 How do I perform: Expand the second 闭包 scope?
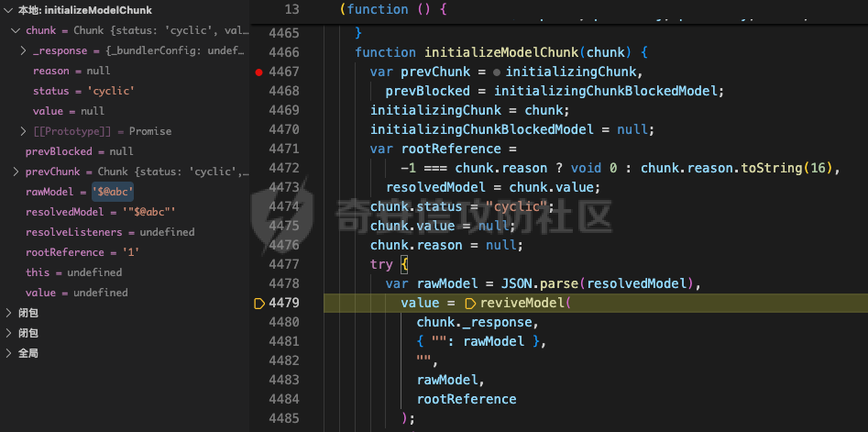pyautogui.click(x=8, y=333)
